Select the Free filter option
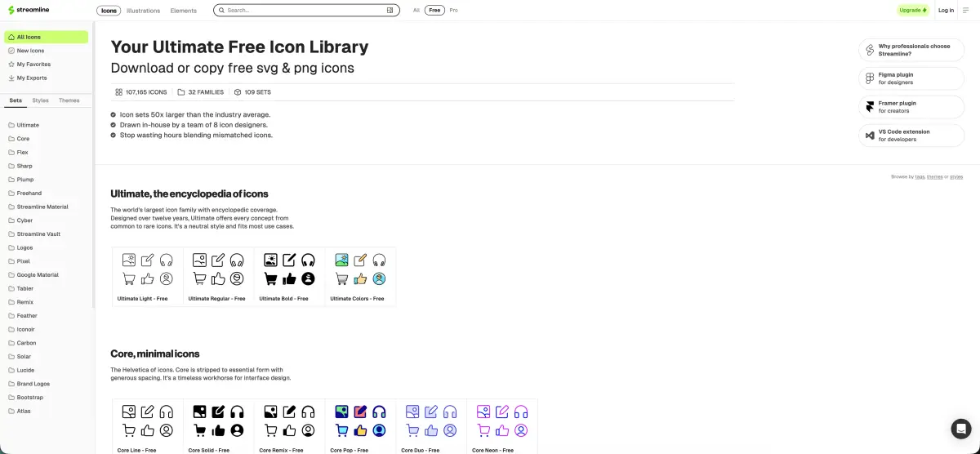This screenshot has width=980, height=454. click(434, 11)
